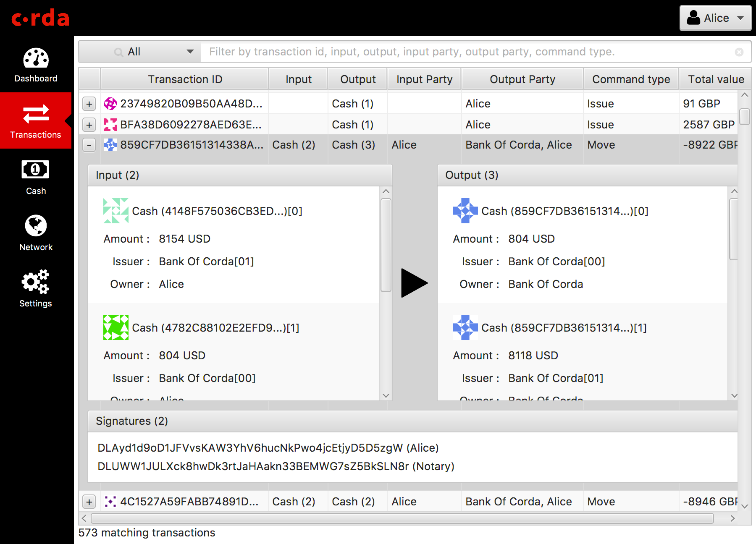Select the Transactions arrows icon
The width and height of the screenshot is (756, 544).
(x=36, y=114)
